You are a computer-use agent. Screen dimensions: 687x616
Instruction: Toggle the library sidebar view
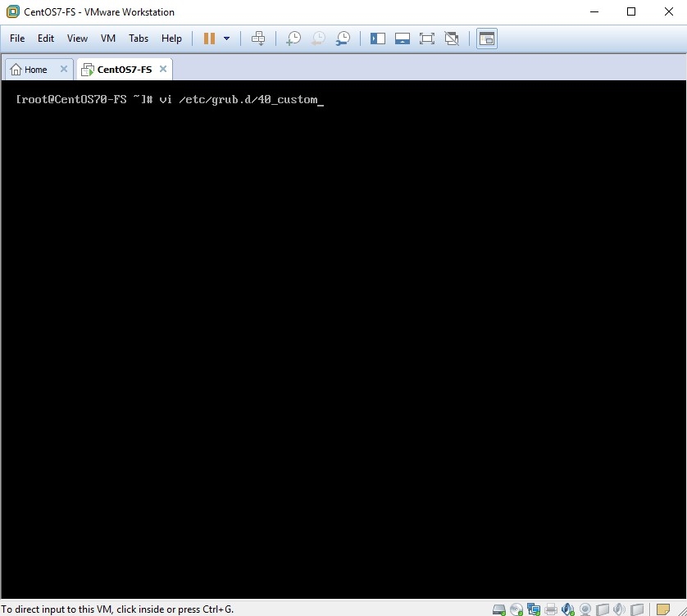point(378,38)
